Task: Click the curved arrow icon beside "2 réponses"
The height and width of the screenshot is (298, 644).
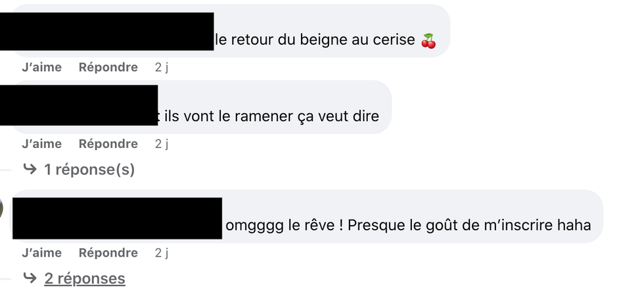Action: (x=30, y=278)
